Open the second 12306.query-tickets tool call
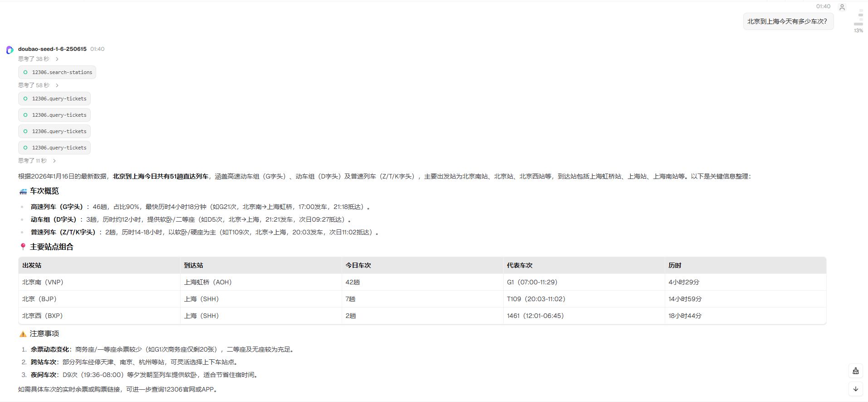The image size is (868, 402). click(54, 115)
